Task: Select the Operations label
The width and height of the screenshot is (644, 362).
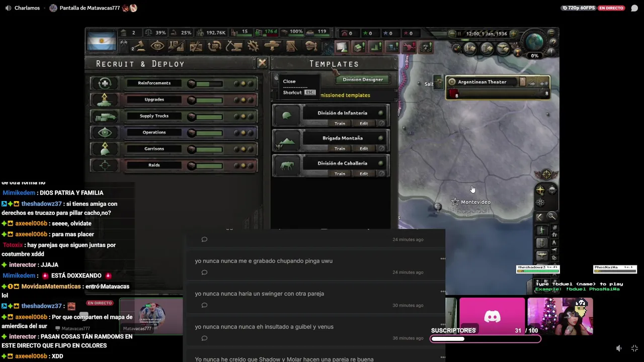Action: coord(154,132)
